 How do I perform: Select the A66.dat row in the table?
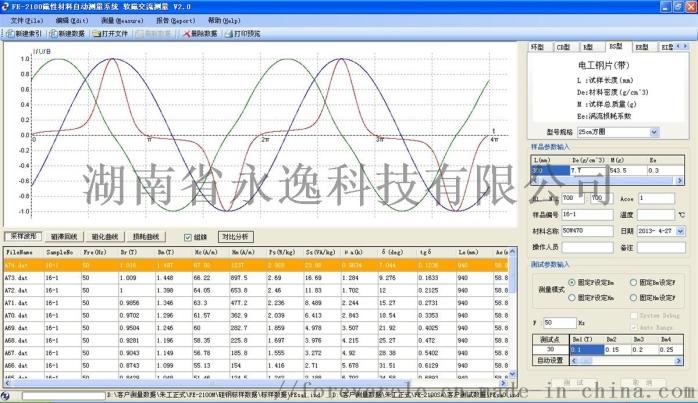tap(256, 365)
